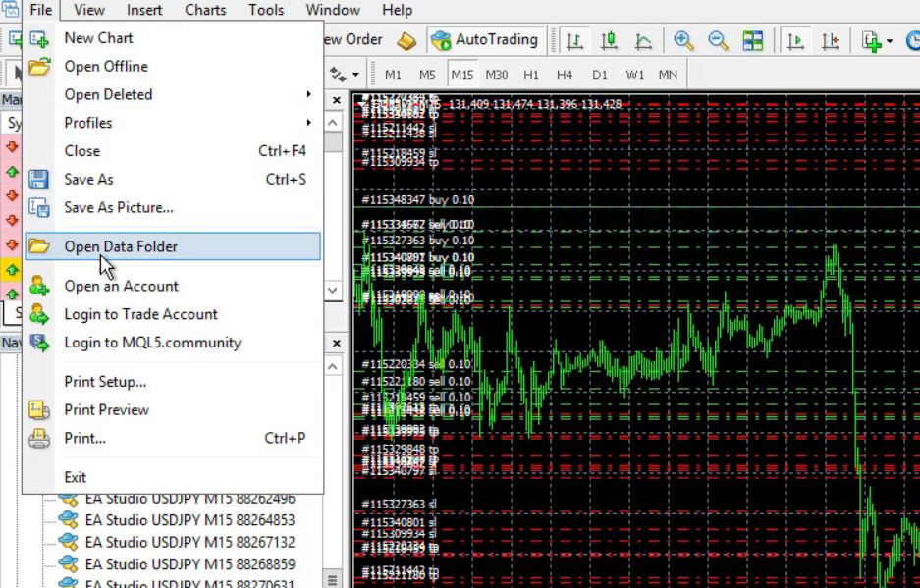Open the line studies toolbar dropdown arrow
920x588 pixels.
tap(355, 75)
